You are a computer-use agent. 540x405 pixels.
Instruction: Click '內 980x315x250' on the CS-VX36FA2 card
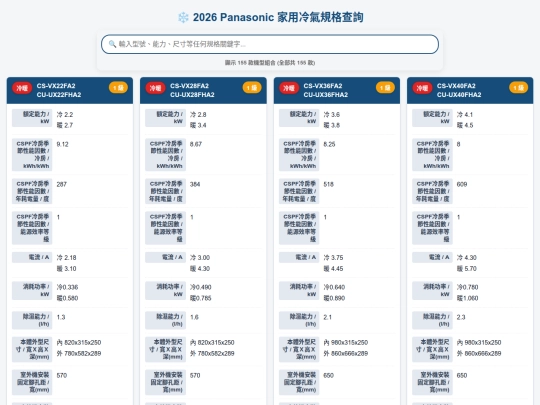pyautogui.click(x=346, y=343)
